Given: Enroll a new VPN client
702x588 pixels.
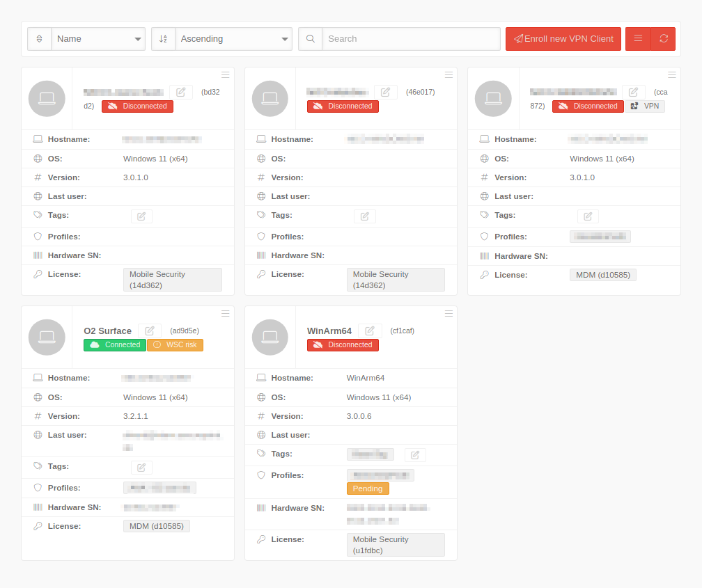Looking at the screenshot, I should coord(563,39).
